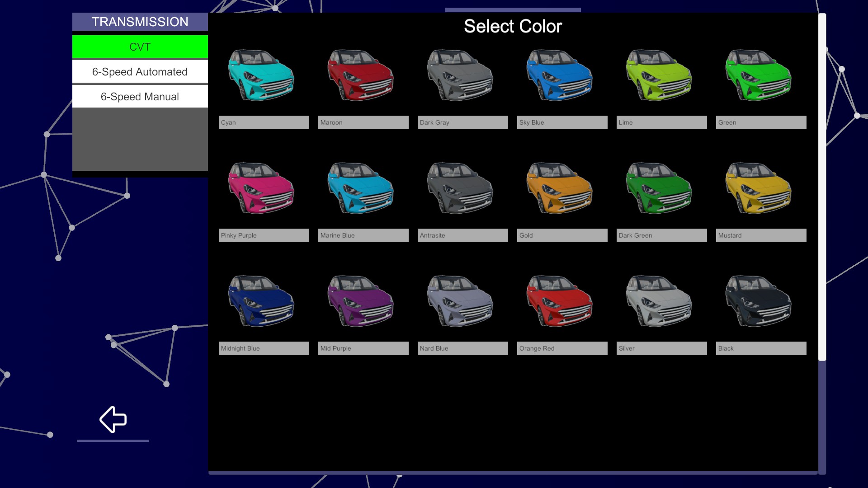The height and width of the screenshot is (488, 868).
Task: Click the Cyan color label
Action: (264, 122)
